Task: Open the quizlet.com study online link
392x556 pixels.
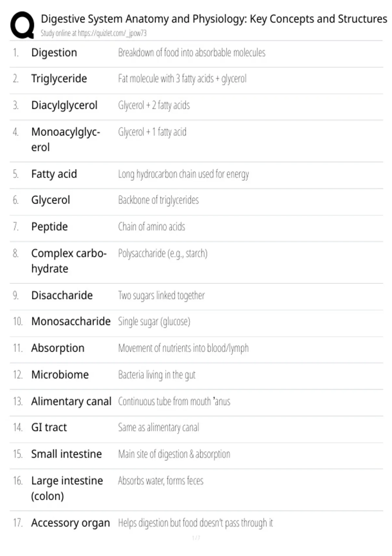Action: (93, 33)
